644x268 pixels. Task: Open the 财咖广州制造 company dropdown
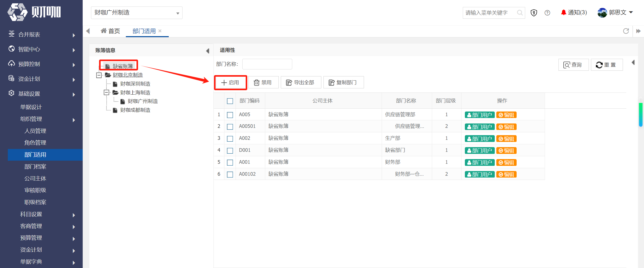[x=136, y=13]
